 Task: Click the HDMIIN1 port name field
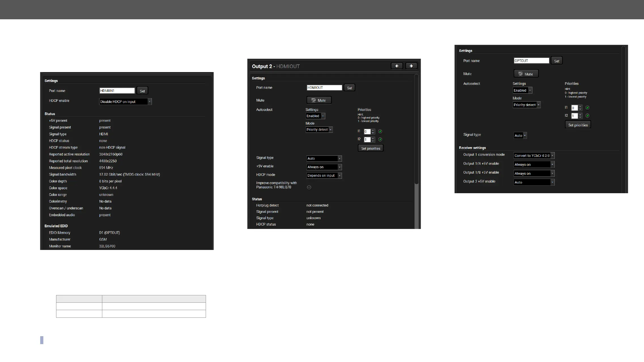(117, 91)
